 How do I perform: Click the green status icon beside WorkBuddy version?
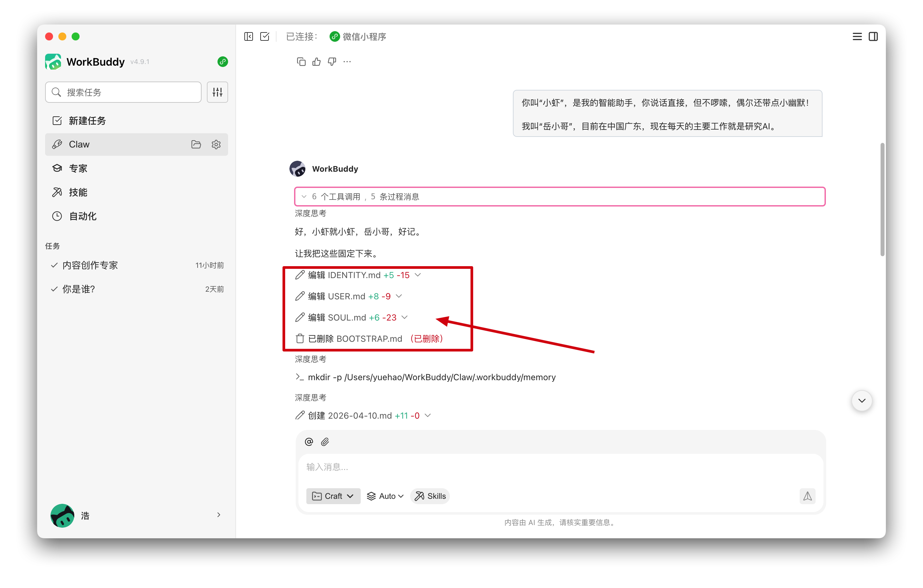coord(223,62)
